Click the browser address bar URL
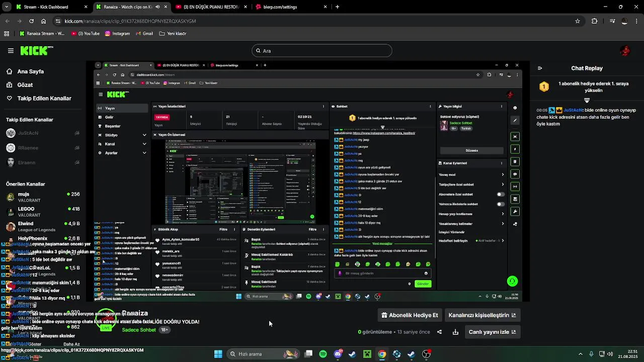Screen dimensions: 644x362 [x=130, y=21]
